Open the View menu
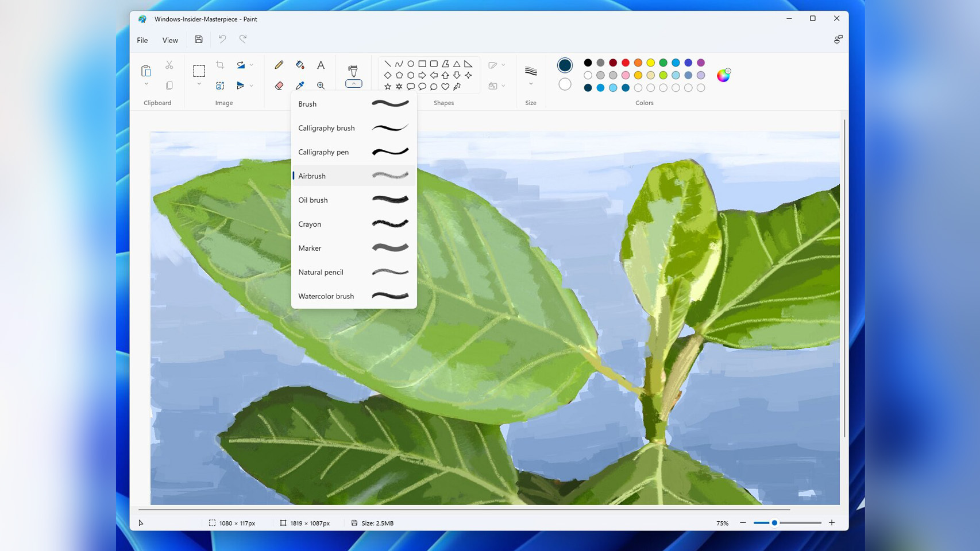 tap(170, 40)
